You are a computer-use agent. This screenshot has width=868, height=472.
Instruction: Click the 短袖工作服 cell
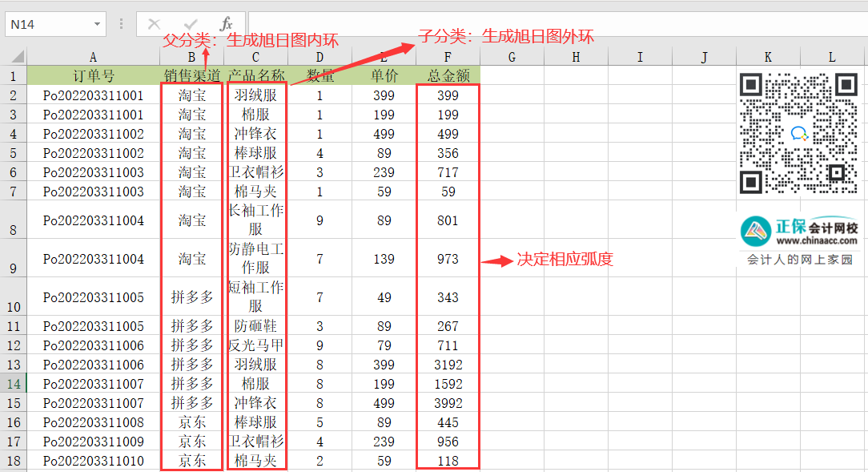(x=255, y=297)
